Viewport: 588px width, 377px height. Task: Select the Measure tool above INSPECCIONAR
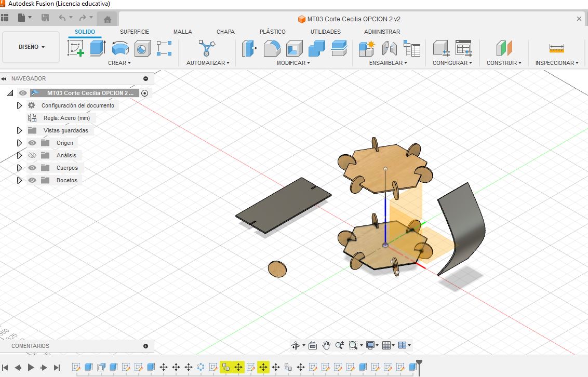[556, 48]
